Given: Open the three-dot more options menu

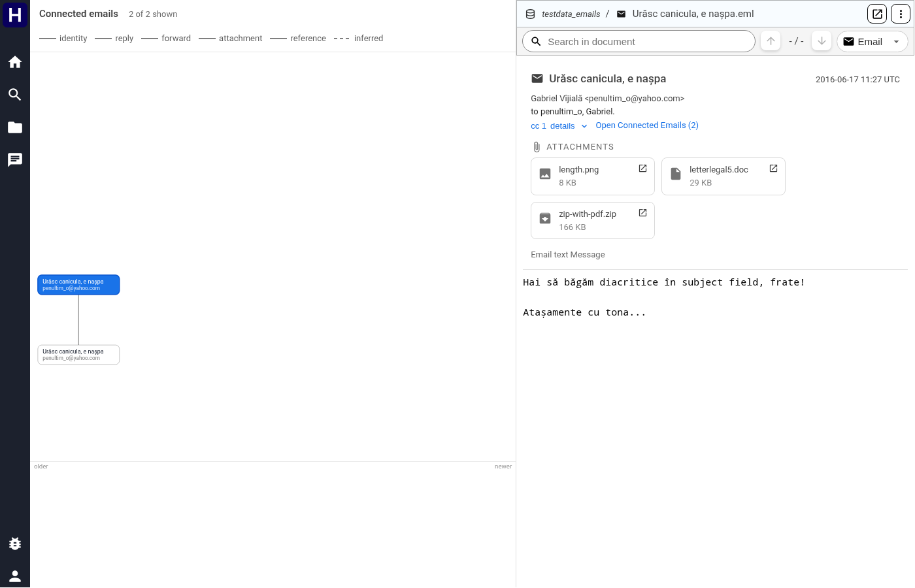Looking at the screenshot, I should click(x=901, y=14).
